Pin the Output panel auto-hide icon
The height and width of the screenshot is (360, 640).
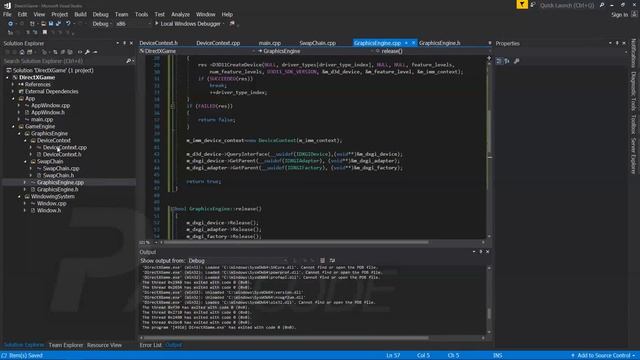(x=481, y=252)
